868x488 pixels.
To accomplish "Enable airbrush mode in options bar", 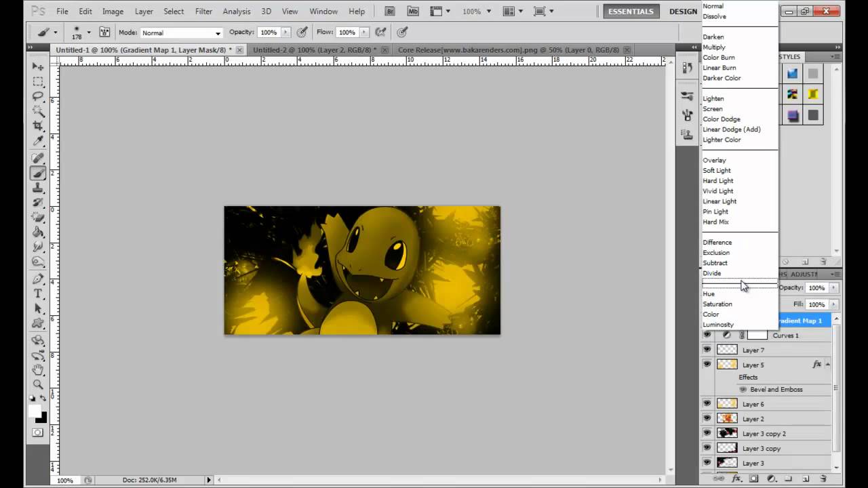I will click(x=380, y=32).
